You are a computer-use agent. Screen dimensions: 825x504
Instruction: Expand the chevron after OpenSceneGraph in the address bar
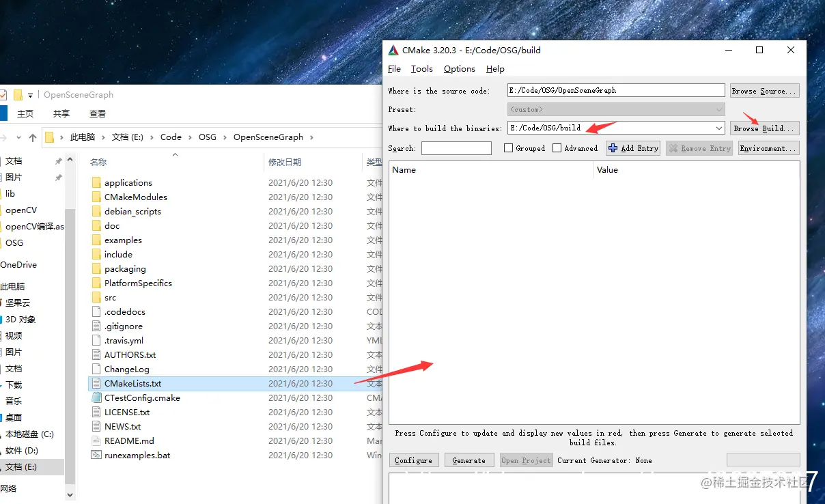pos(311,137)
